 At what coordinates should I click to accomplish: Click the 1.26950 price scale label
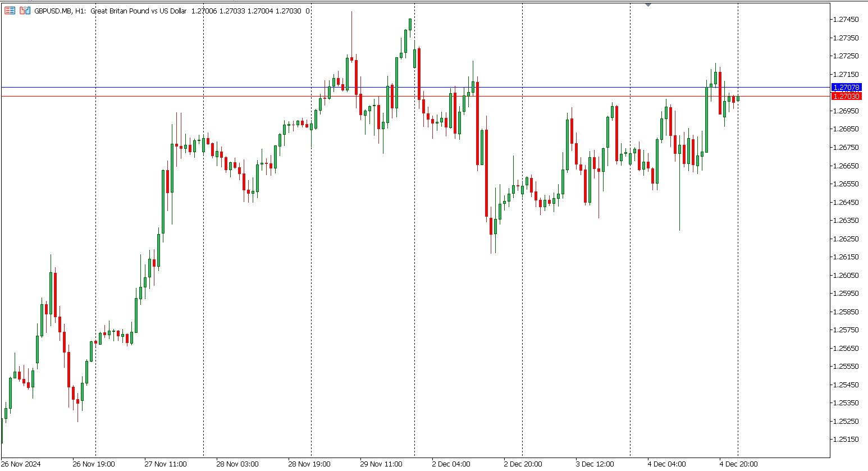846,111
